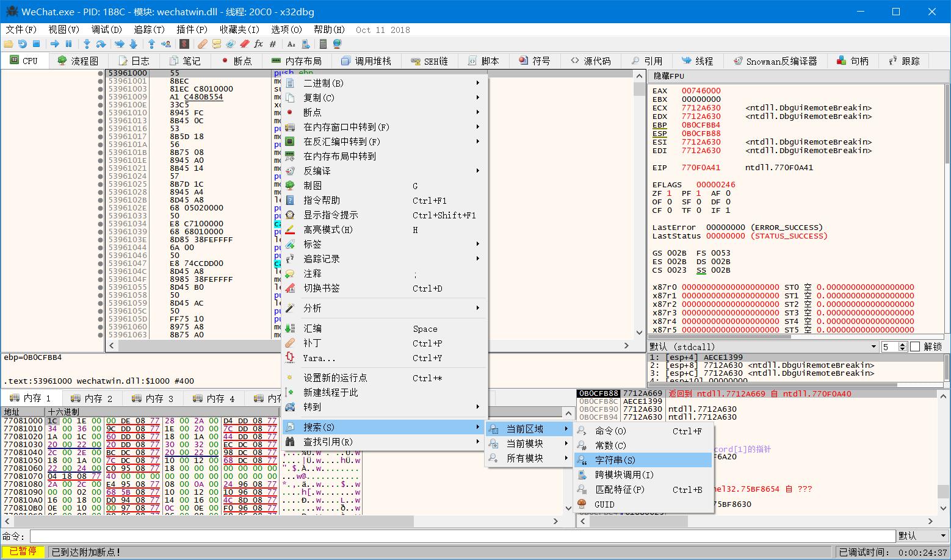Open the Scylla plugin icon

(184, 44)
